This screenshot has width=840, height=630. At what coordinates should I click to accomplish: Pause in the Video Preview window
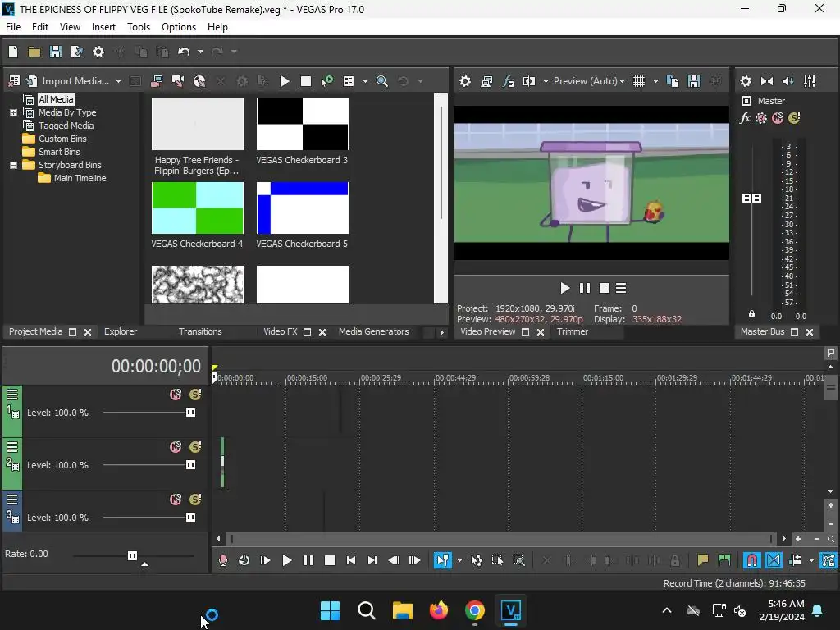[x=584, y=288]
